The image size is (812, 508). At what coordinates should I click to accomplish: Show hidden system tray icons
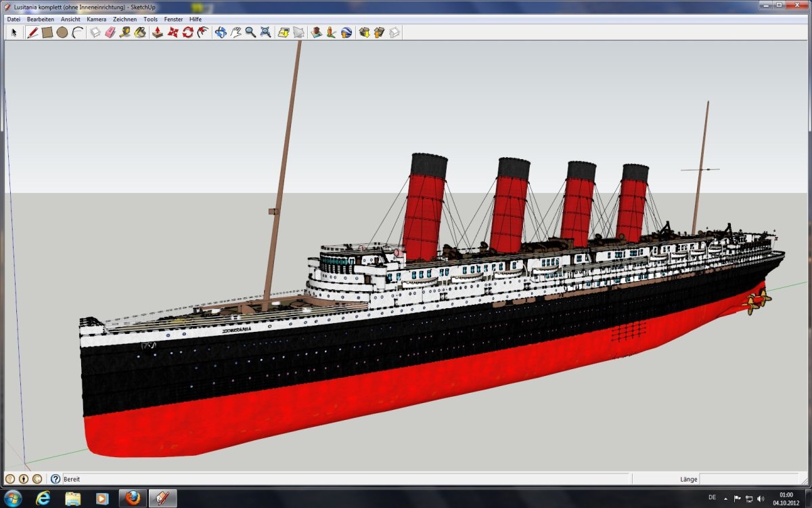[x=727, y=499]
